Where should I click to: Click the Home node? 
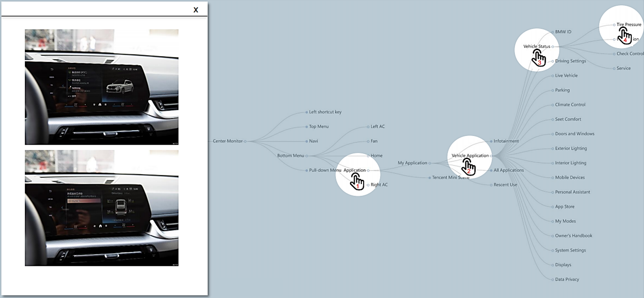tap(376, 156)
